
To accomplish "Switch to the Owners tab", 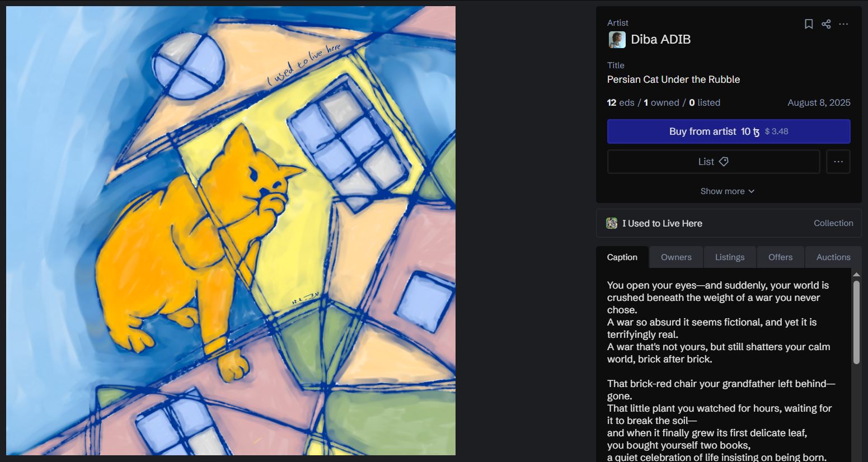I will point(676,257).
